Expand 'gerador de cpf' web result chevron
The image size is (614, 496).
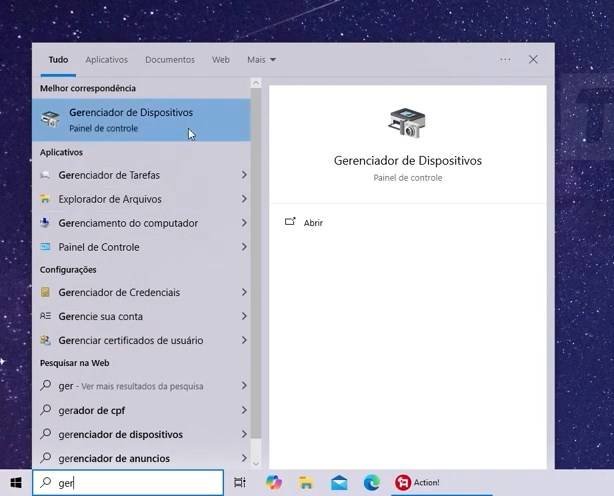click(x=244, y=410)
